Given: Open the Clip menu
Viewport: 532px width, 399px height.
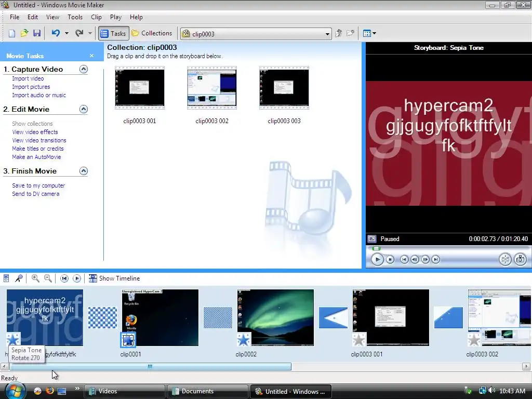Looking at the screenshot, I should click(96, 17).
